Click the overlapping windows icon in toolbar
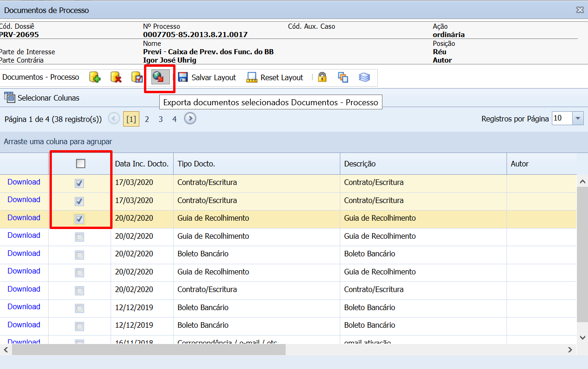The width and height of the screenshot is (588, 369). point(343,77)
